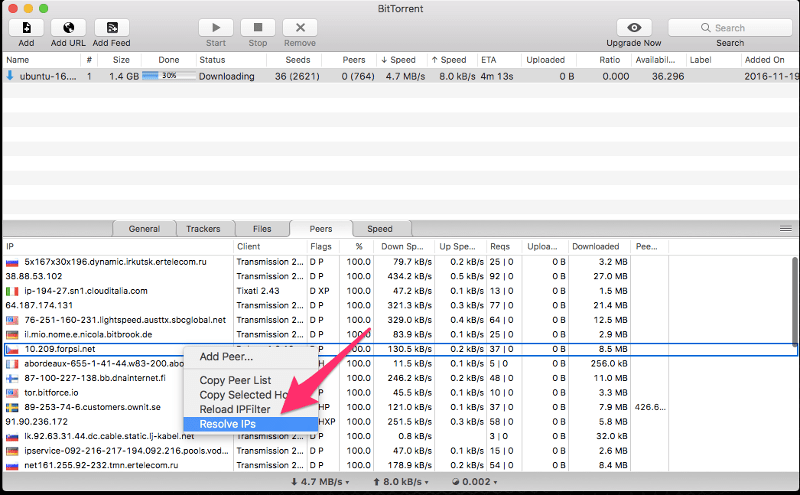
Task: Click the panel options lines icon
Action: (x=786, y=229)
